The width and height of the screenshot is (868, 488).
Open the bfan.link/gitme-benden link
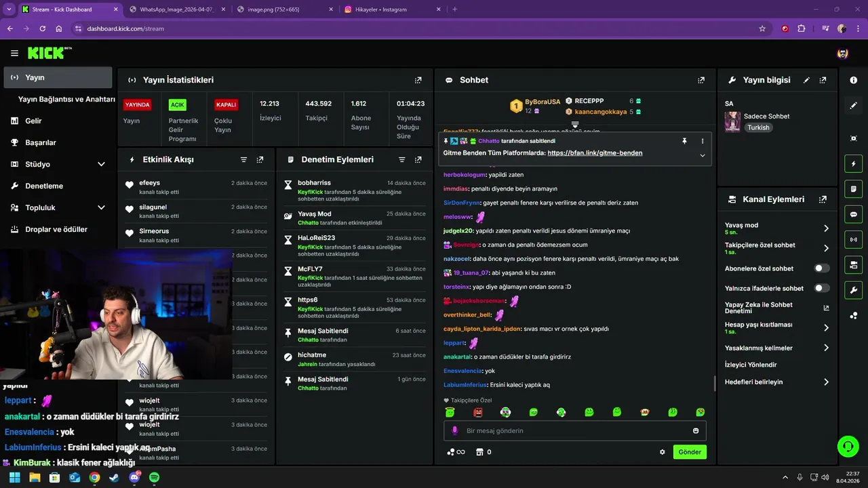click(595, 153)
